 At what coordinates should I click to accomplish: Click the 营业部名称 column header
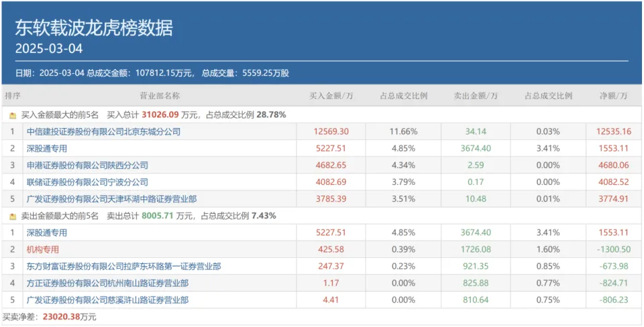tap(159, 96)
